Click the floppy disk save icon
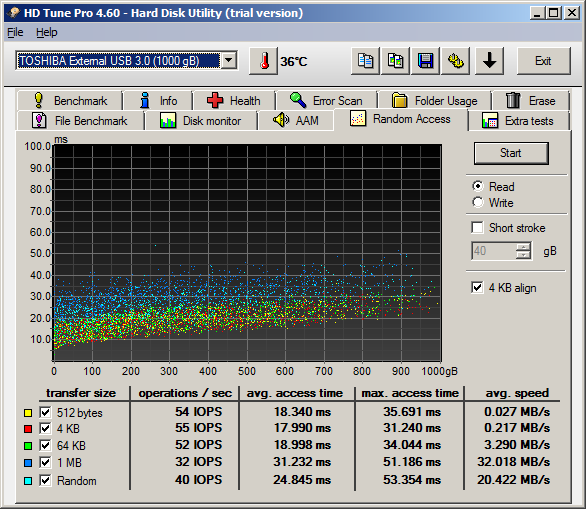 [x=425, y=61]
